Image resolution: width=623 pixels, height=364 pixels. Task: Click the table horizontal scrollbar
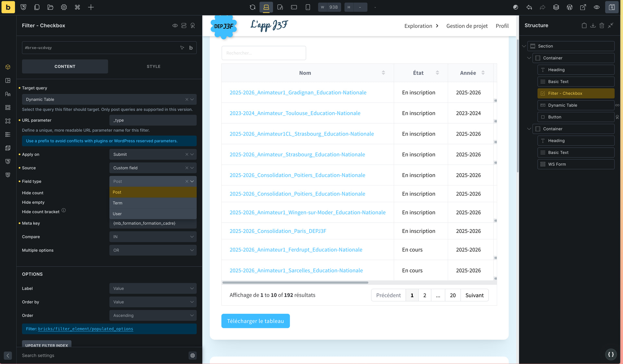[x=295, y=283]
